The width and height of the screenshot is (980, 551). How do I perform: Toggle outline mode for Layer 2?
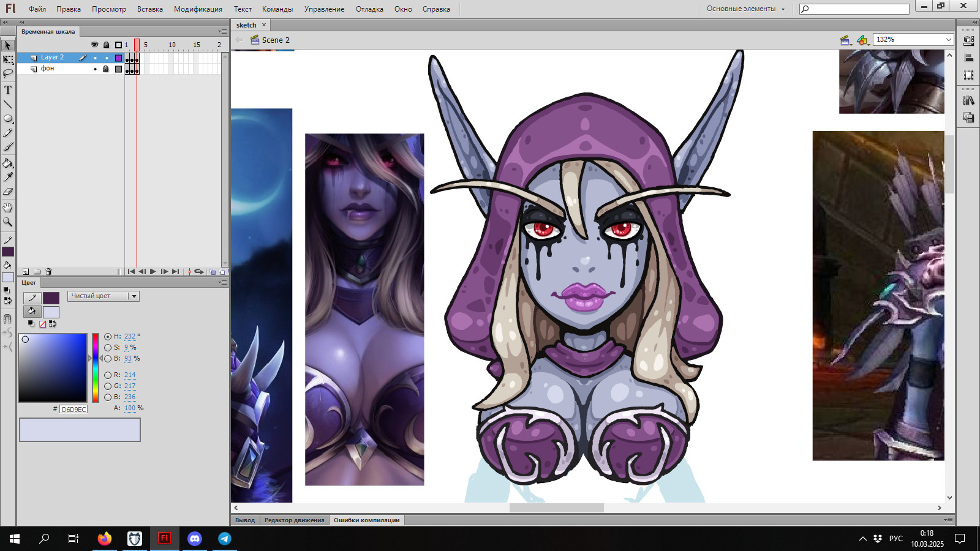[x=119, y=58]
